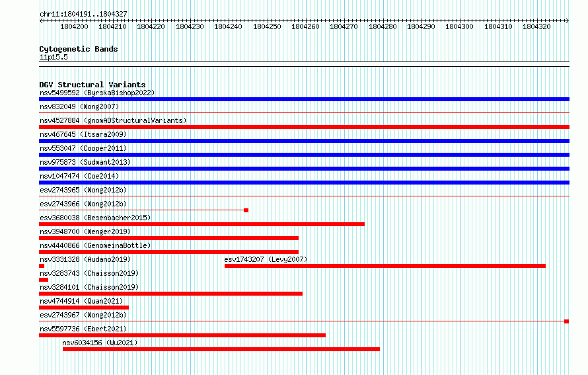
Task: Select the red bar under nsv4527884
Action: [x=304, y=127]
